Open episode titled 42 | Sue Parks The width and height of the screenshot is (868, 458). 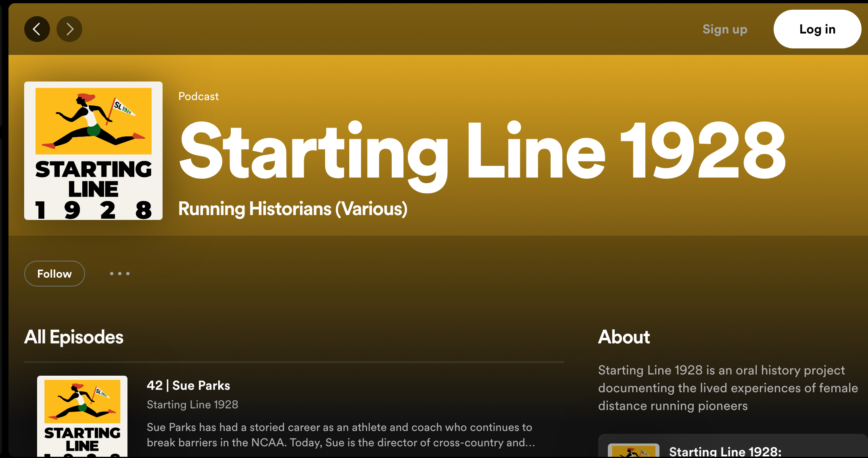pos(188,385)
